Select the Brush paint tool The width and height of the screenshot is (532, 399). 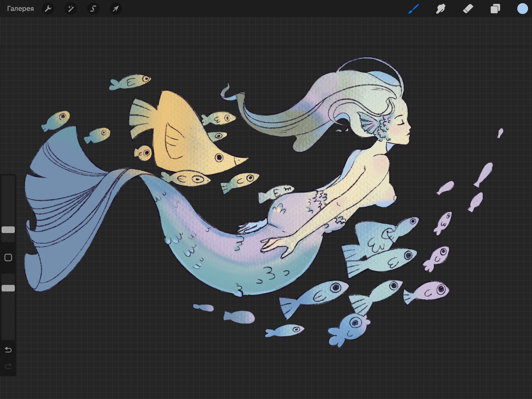point(414,9)
